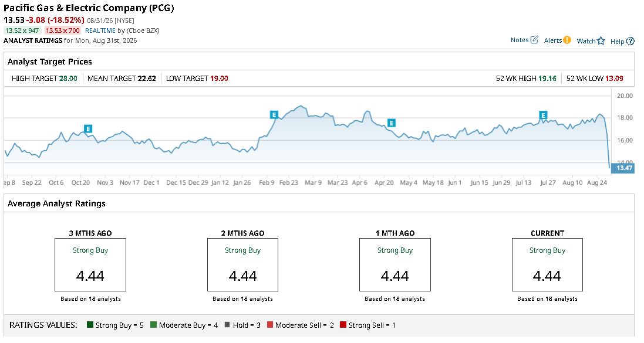Click the Alerts text link
Image resolution: width=644 pixels, height=343 pixels.
[553, 40]
